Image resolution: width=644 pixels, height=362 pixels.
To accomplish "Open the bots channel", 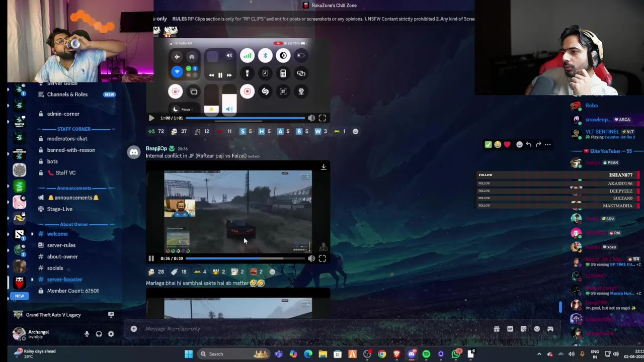I will pyautogui.click(x=52, y=161).
